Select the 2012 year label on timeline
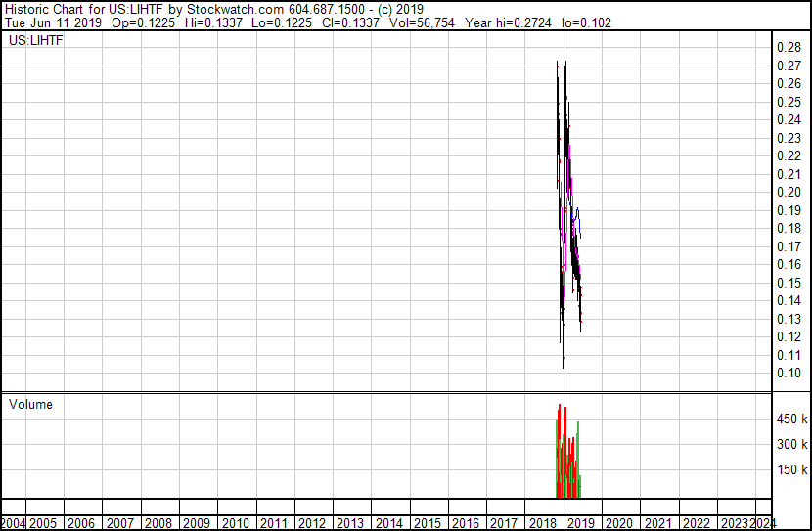This screenshot has height=531, width=812. pos(312,523)
